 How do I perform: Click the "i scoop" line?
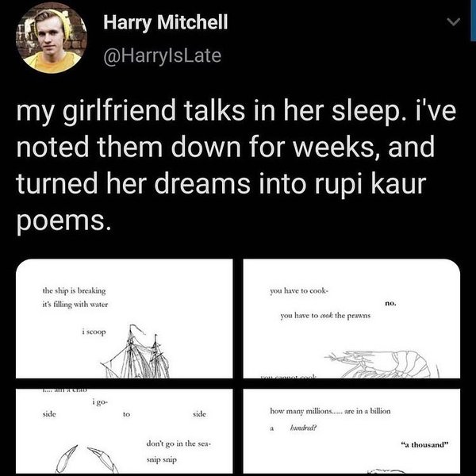94,331
